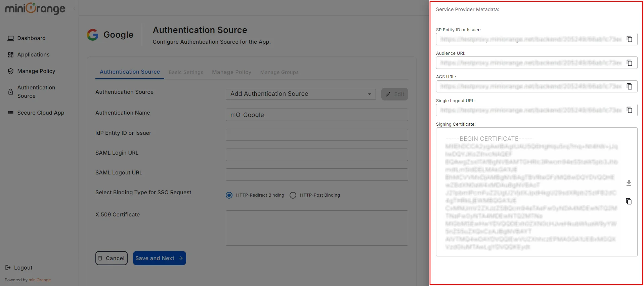The height and width of the screenshot is (286, 644).
Task: Open Secure Cloud App in the sidebar
Action: (x=41, y=113)
